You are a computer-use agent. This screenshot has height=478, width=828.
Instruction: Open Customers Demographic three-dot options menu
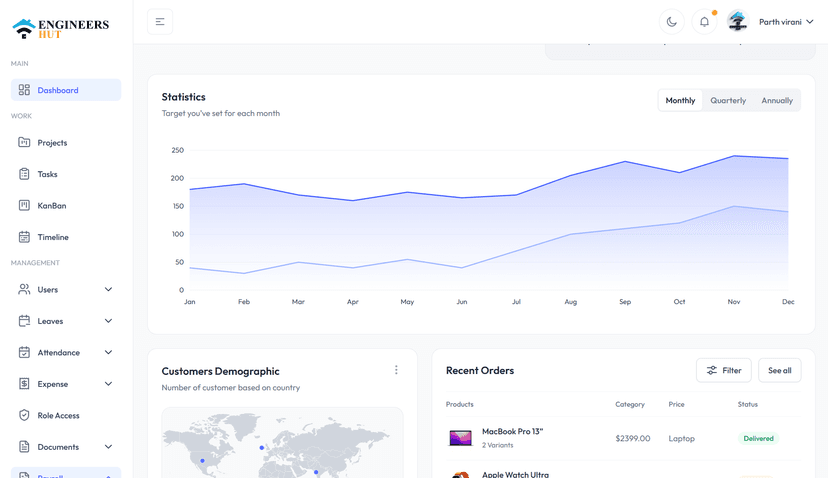coord(396,370)
